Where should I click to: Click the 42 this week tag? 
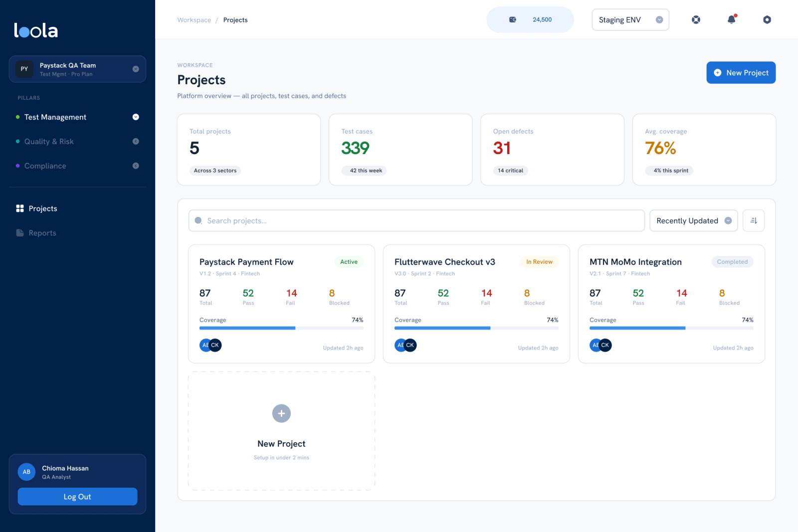click(364, 171)
